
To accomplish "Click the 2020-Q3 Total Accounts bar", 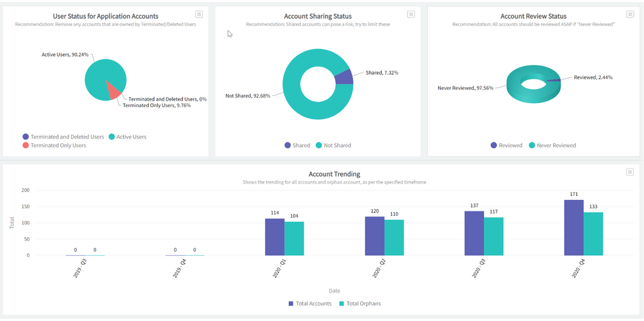I will tap(474, 233).
